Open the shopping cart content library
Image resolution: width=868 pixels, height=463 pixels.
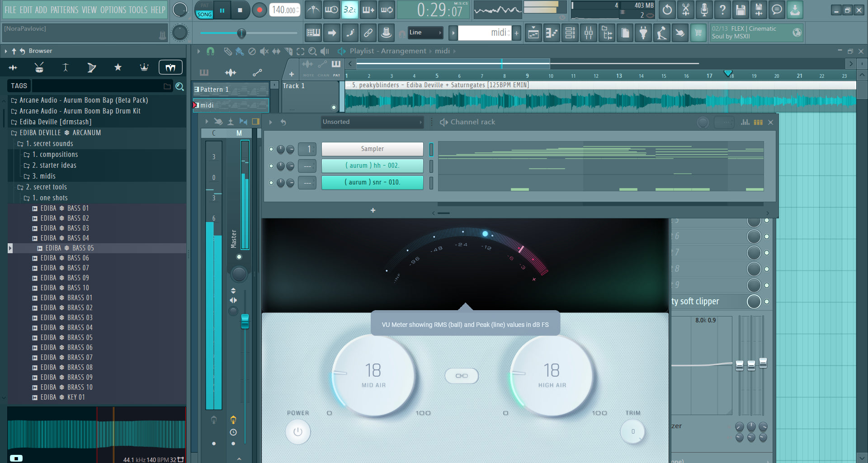698,33
